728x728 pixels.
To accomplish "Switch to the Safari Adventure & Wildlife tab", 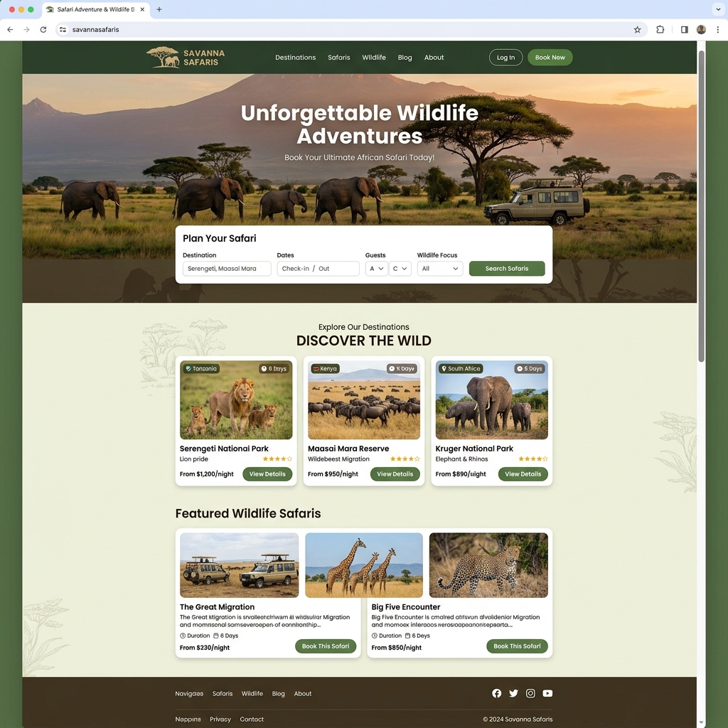I will [94, 9].
